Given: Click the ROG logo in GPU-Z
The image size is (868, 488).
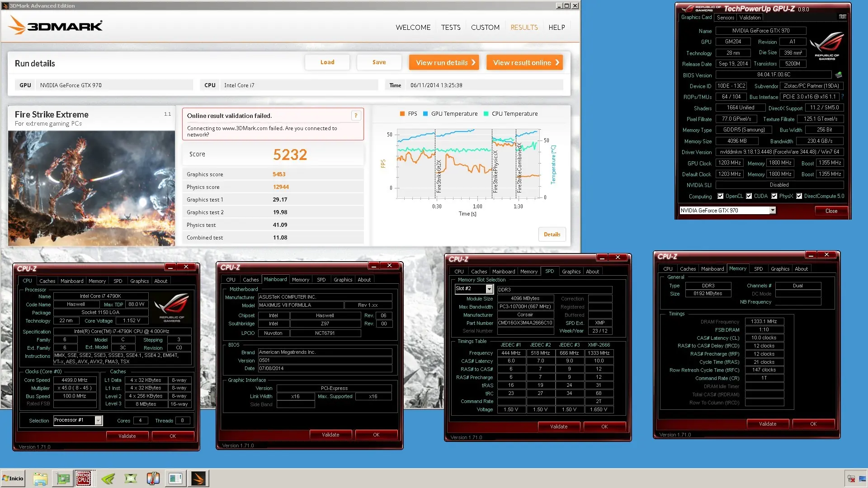Looking at the screenshot, I should pyautogui.click(x=827, y=45).
